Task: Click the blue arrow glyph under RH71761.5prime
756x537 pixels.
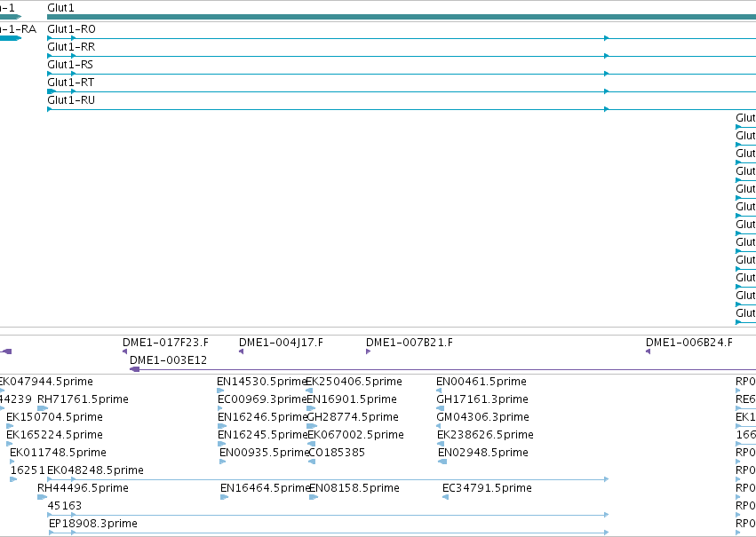Action: (x=43, y=408)
